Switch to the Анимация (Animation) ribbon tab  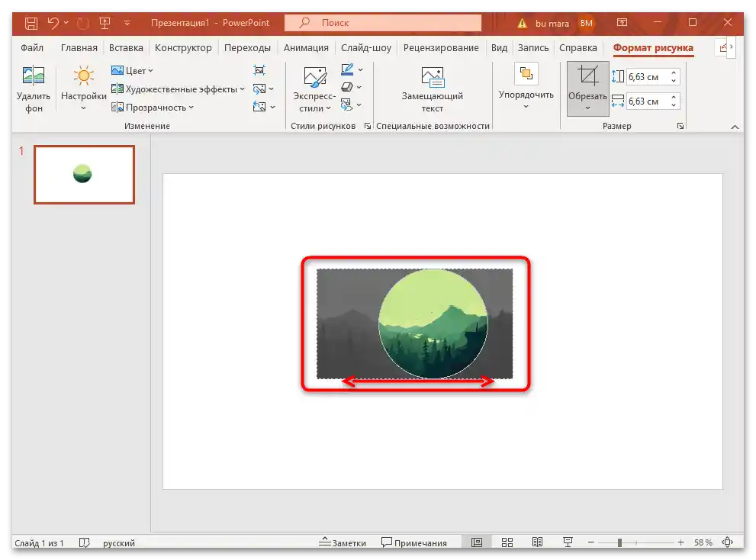pyautogui.click(x=305, y=47)
